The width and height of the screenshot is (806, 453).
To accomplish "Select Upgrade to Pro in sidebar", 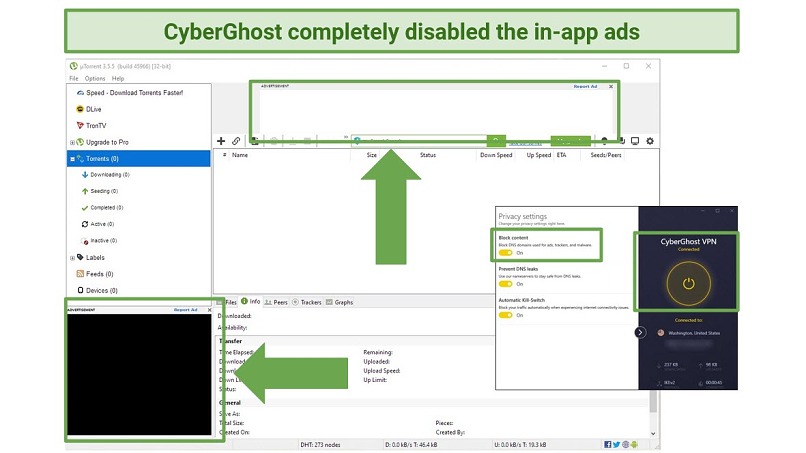I will pyautogui.click(x=107, y=142).
